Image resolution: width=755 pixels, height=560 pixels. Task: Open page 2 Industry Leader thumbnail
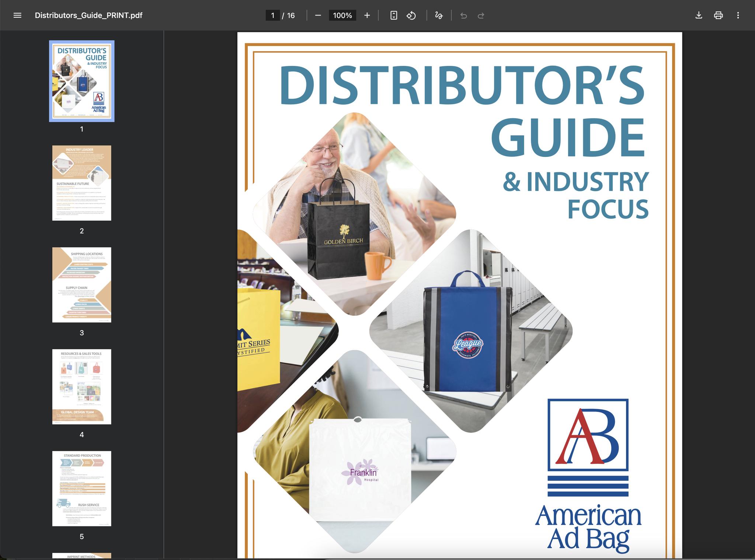pyautogui.click(x=82, y=183)
